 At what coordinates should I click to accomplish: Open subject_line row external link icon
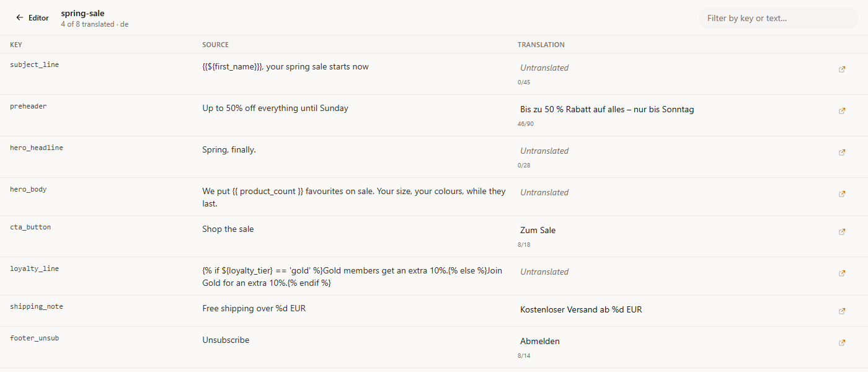tap(841, 69)
